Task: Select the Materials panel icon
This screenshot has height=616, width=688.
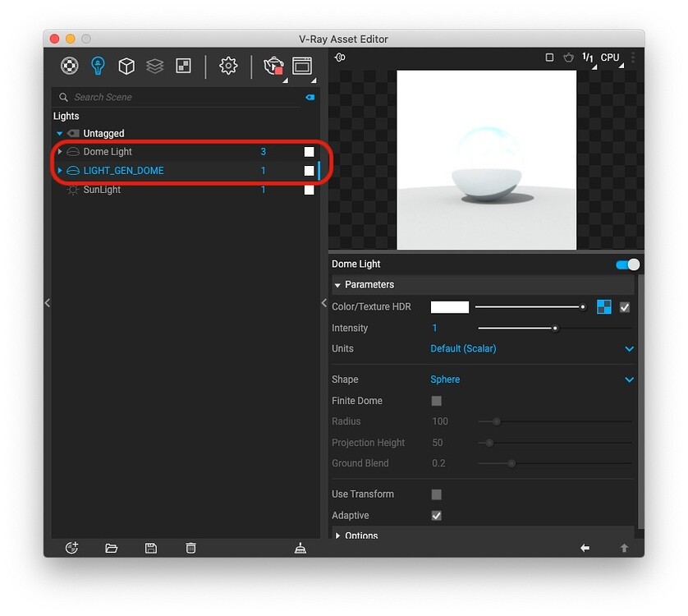Action: point(69,66)
